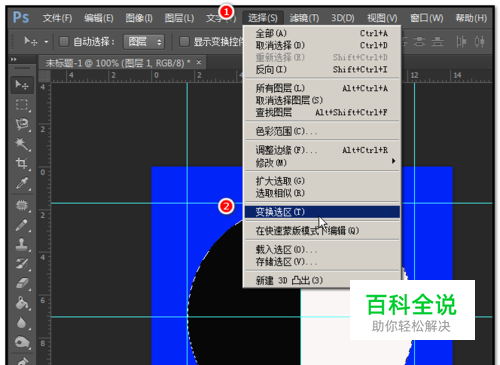
Task: Choose 取消选择图层(S) menu entry
Action: [322, 100]
